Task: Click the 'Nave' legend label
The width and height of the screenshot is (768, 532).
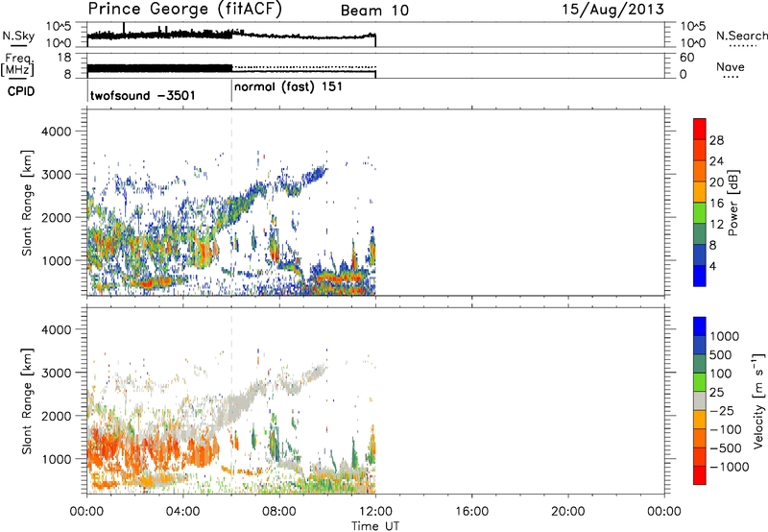Action: (731, 67)
